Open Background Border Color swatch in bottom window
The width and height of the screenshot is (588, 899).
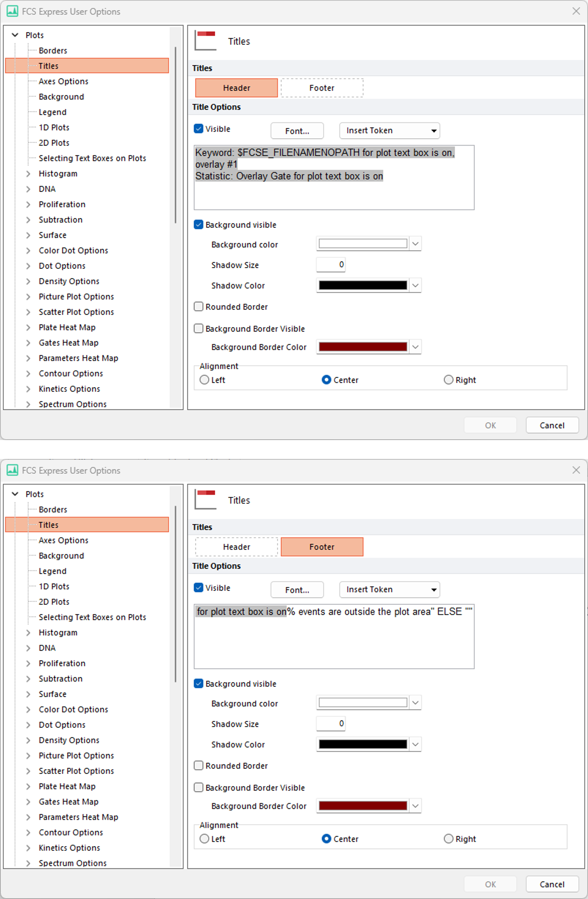click(369, 806)
